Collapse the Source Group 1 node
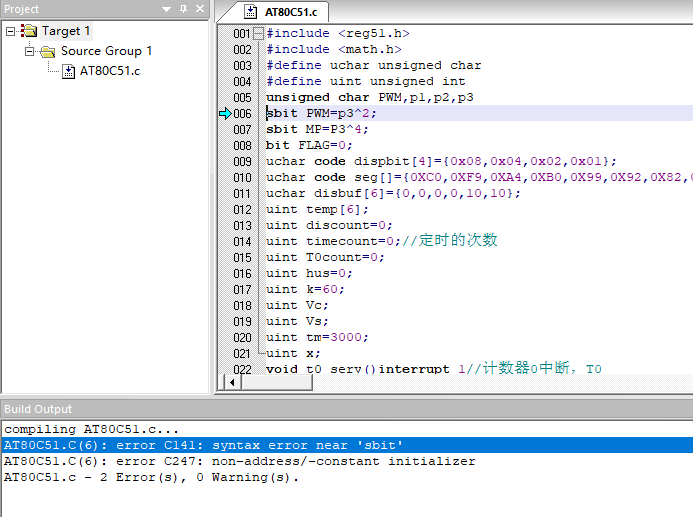Image resolution: width=693 pixels, height=517 pixels. pyautogui.click(x=29, y=51)
